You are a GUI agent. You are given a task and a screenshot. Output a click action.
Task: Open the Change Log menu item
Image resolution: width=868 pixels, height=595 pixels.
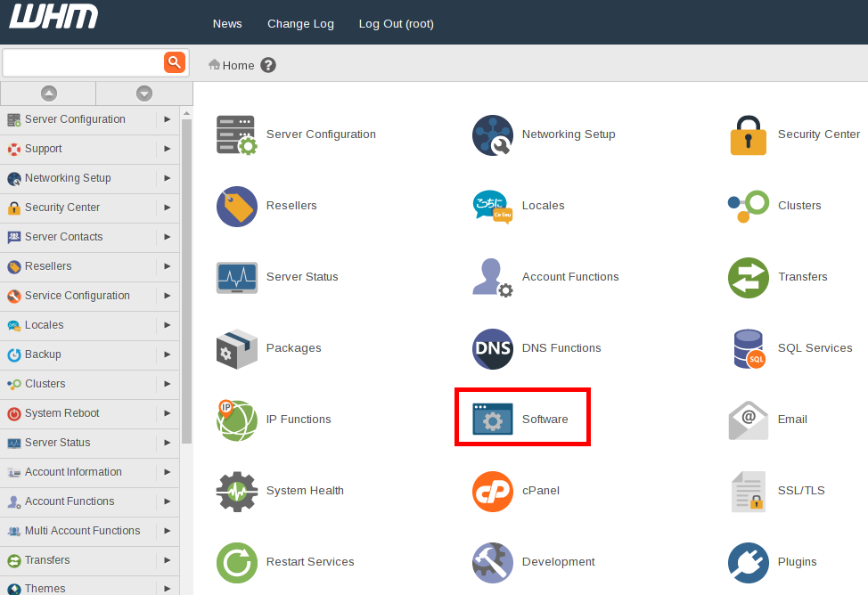tap(300, 24)
